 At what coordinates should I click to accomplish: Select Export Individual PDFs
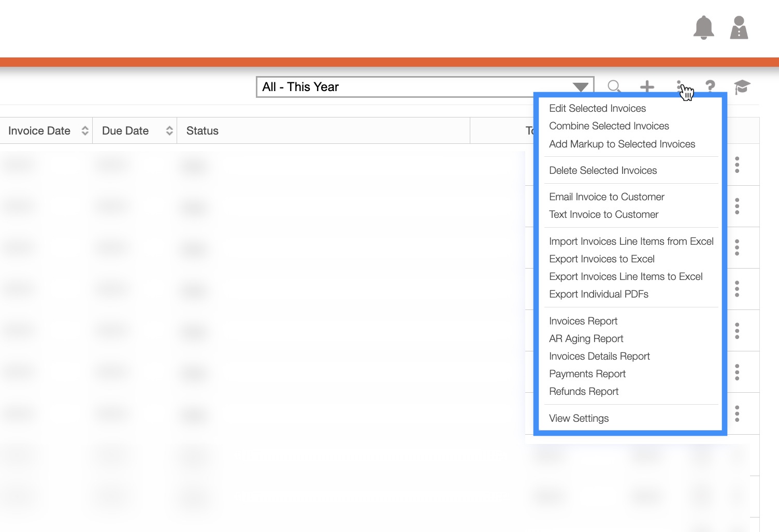[x=598, y=294]
